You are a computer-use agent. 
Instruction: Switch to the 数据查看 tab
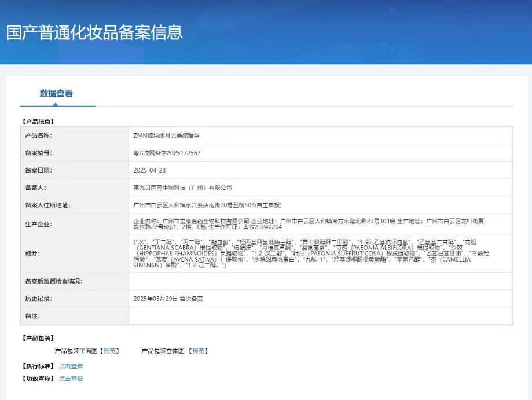56,94
